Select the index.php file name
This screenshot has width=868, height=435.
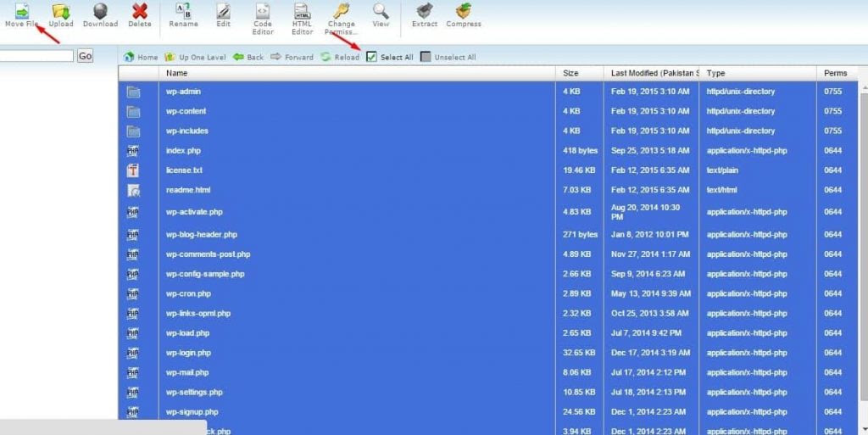click(183, 151)
